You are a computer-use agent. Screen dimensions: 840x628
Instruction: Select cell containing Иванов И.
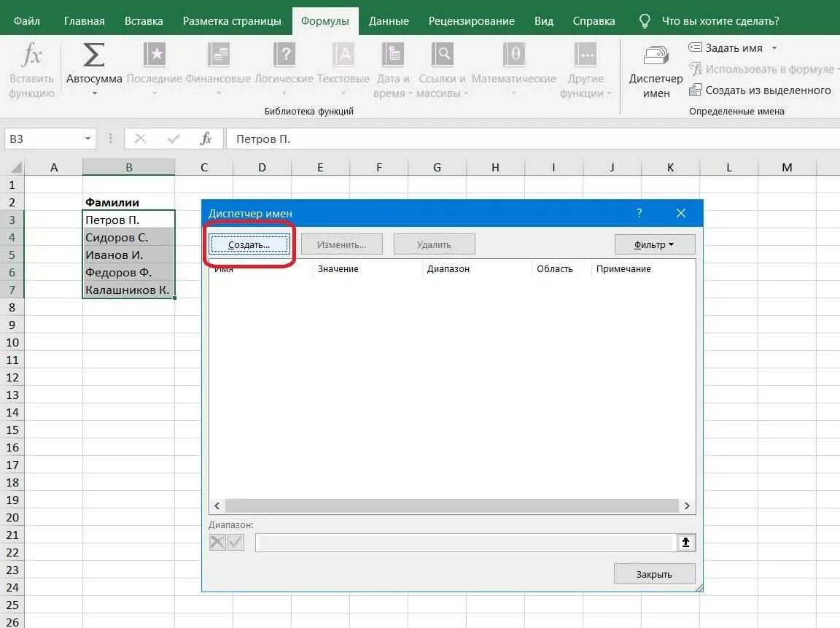(x=128, y=255)
